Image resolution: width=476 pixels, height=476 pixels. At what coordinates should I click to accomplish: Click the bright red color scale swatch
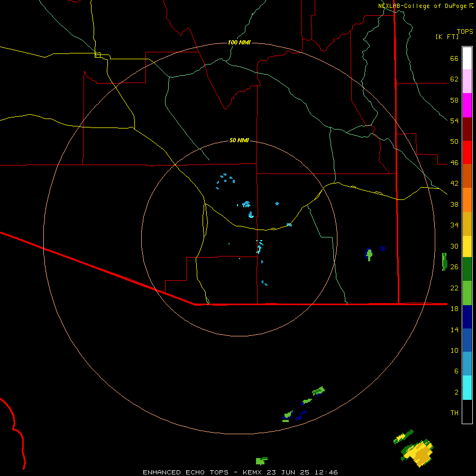click(x=467, y=152)
